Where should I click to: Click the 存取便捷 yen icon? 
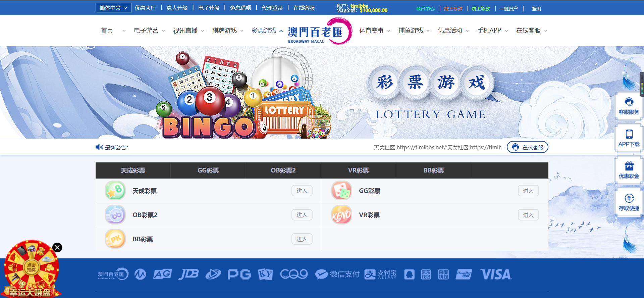click(629, 198)
